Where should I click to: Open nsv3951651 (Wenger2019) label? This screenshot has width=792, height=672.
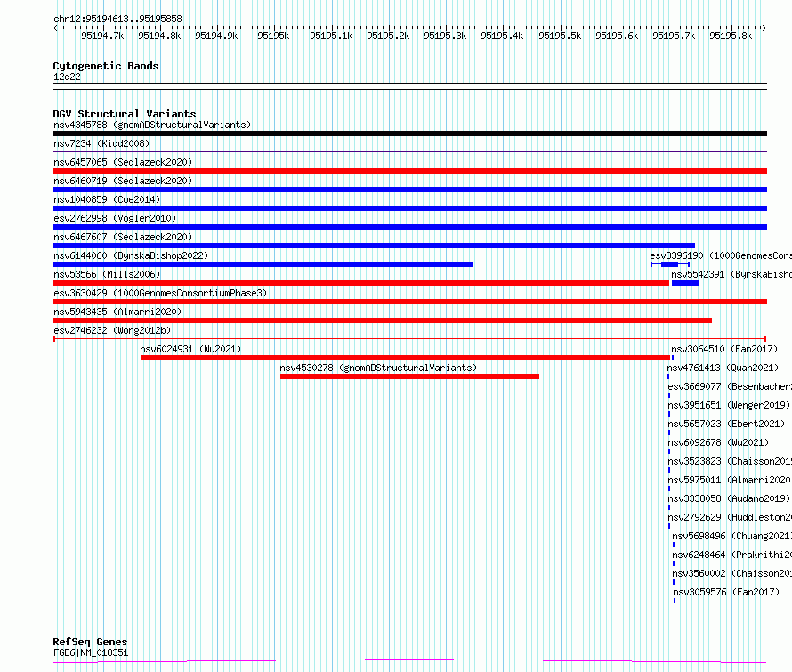pyautogui.click(x=729, y=405)
